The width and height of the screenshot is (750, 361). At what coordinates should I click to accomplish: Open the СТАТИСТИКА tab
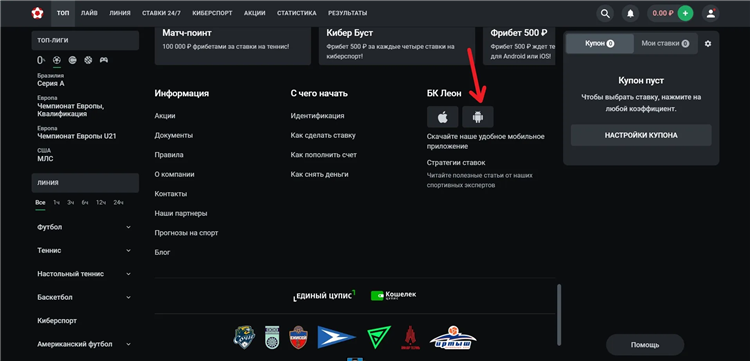point(297,13)
